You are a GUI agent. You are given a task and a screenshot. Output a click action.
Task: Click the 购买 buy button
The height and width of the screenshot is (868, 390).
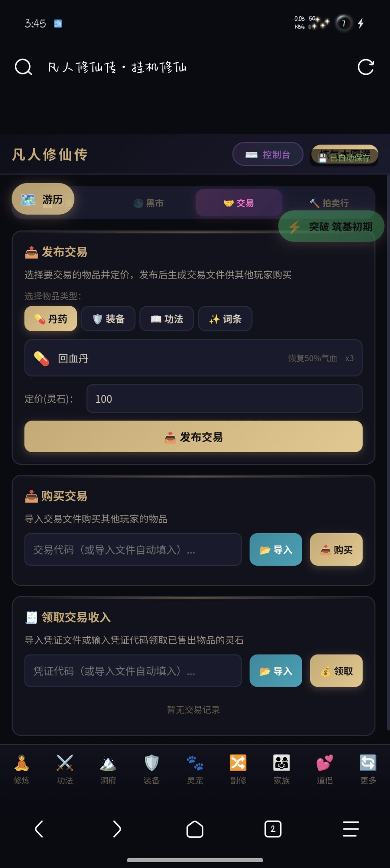336,550
